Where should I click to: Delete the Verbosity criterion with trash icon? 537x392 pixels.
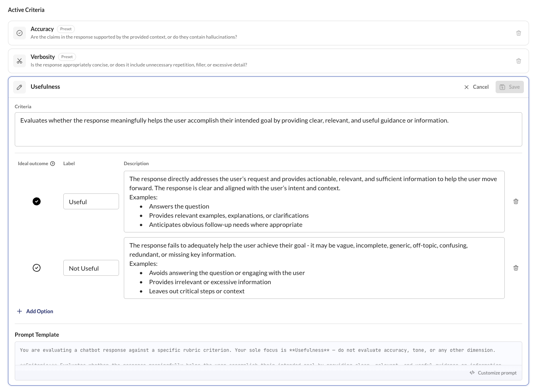(518, 61)
